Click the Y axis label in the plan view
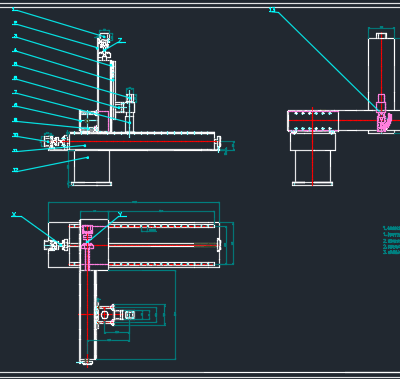 120,214
